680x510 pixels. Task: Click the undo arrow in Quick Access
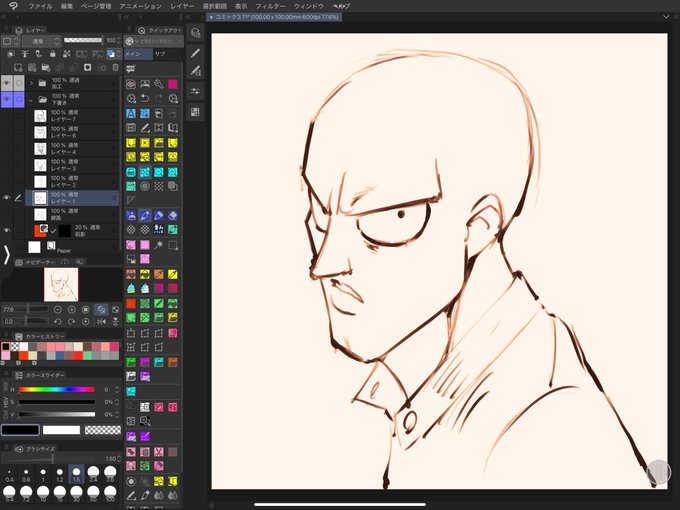145,98
